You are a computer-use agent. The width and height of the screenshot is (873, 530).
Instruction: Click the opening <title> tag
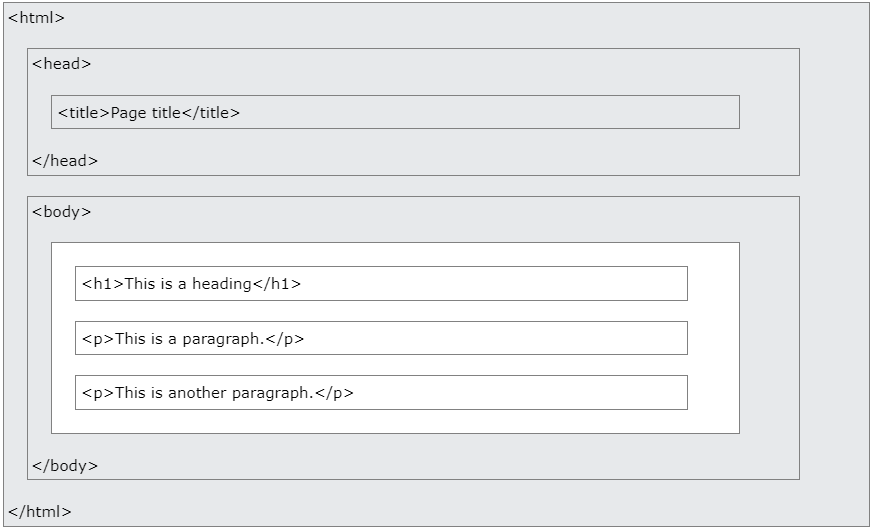point(84,113)
